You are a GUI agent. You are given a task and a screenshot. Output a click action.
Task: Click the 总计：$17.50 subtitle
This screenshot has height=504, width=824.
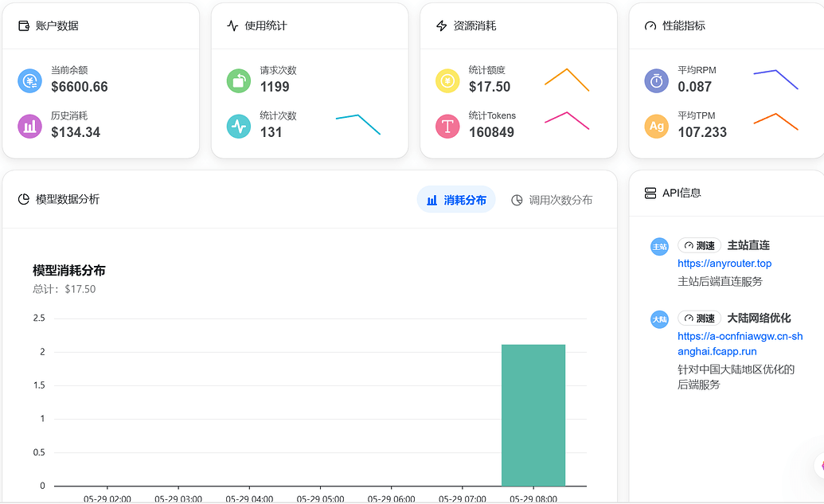click(x=64, y=289)
